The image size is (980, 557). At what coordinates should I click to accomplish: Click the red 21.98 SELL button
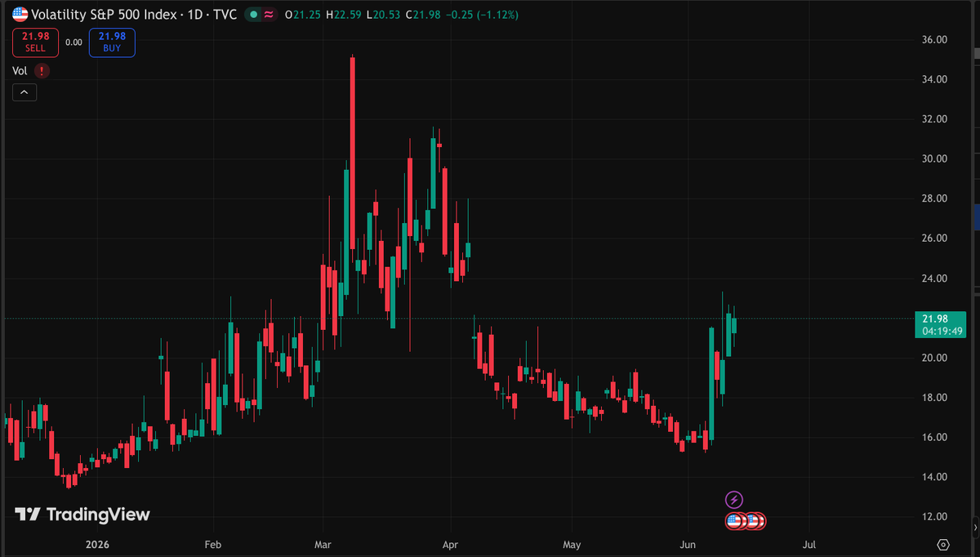(35, 42)
